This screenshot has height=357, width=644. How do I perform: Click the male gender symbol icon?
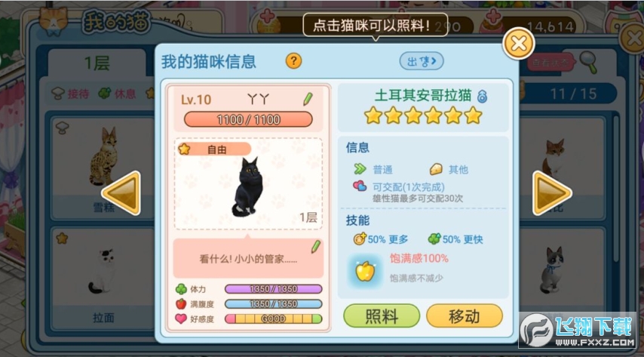(482, 97)
